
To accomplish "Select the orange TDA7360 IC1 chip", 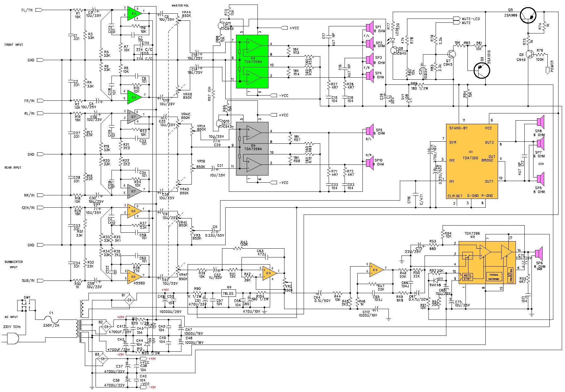I will pyautogui.click(x=471, y=161).
